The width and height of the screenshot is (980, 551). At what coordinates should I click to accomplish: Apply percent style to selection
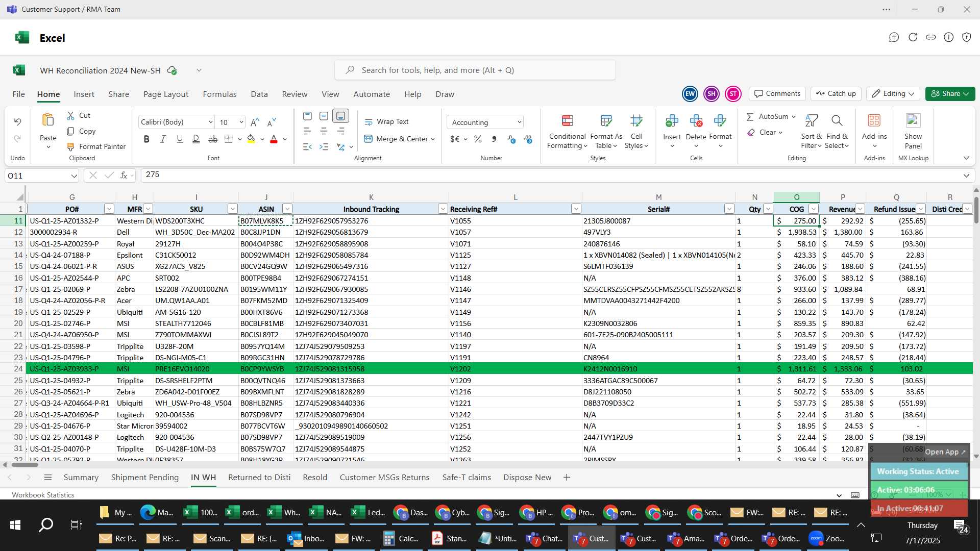coord(478,139)
